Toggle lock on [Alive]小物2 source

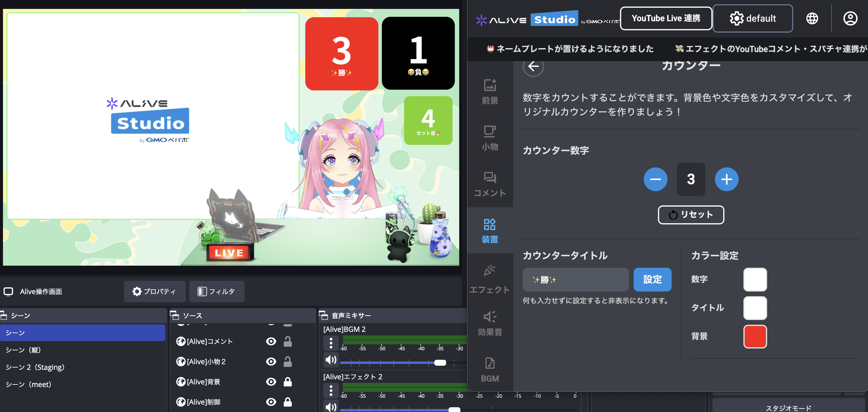pos(287,362)
